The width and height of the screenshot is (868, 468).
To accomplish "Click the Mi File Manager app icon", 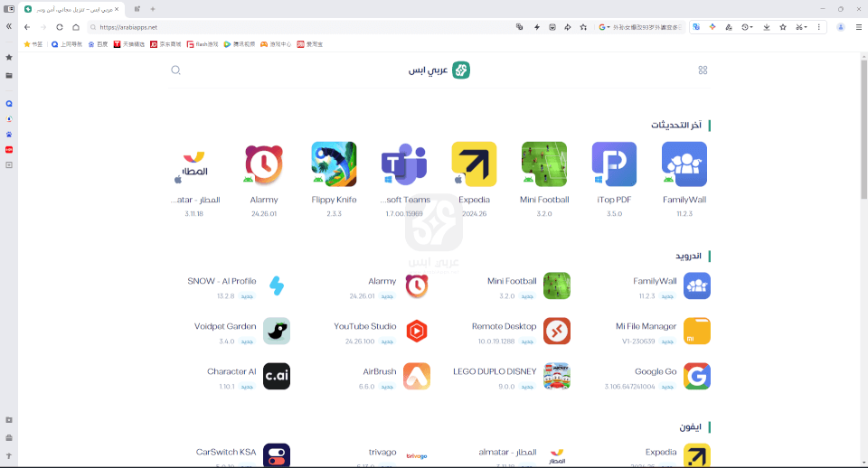I will coord(697,331).
